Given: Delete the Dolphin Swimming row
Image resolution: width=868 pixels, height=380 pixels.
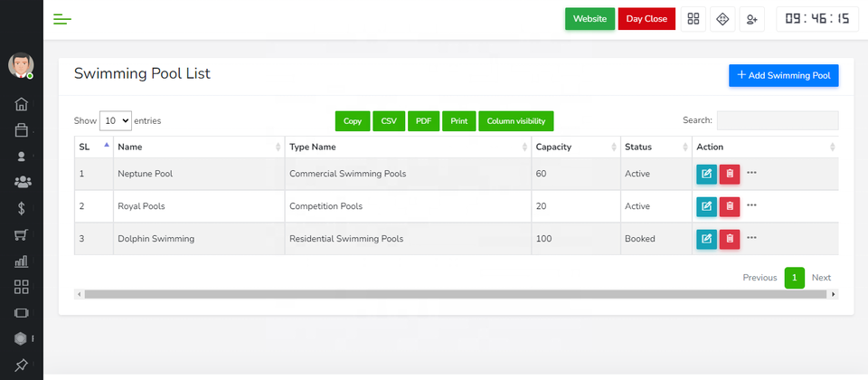Looking at the screenshot, I should coord(730,239).
